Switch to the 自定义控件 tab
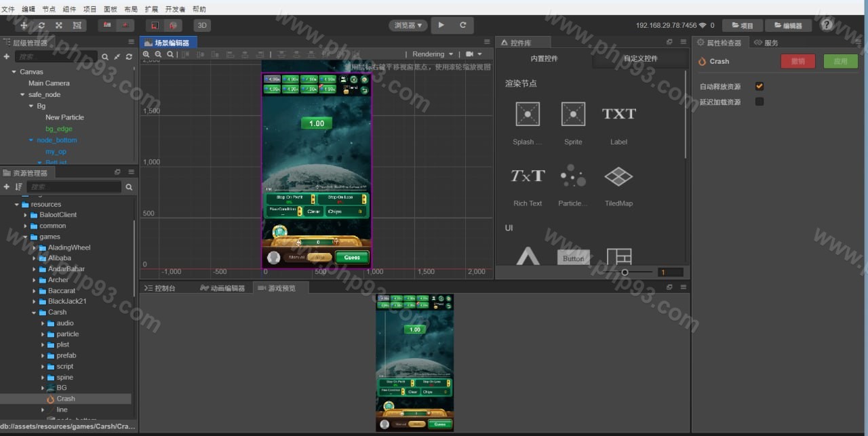The image size is (868, 436). click(640, 59)
